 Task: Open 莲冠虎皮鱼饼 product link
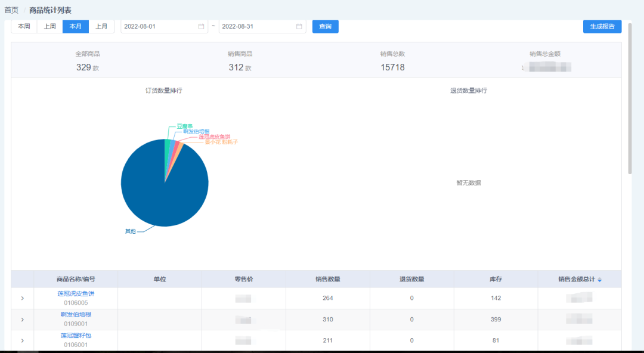(x=76, y=293)
